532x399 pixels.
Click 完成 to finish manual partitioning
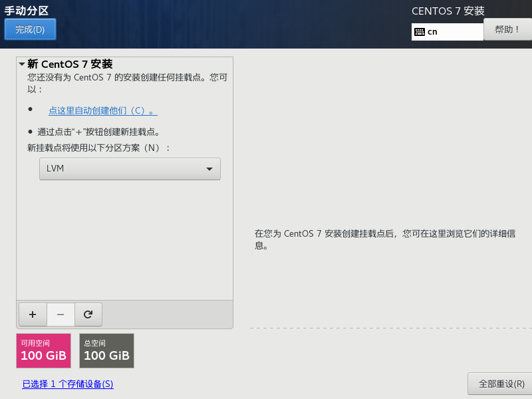(29, 29)
